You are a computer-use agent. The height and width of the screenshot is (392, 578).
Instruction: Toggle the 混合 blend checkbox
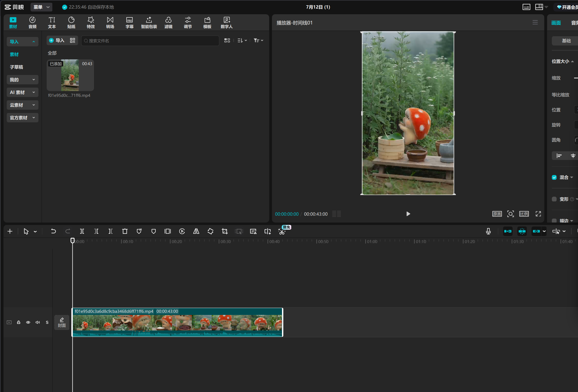554,177
